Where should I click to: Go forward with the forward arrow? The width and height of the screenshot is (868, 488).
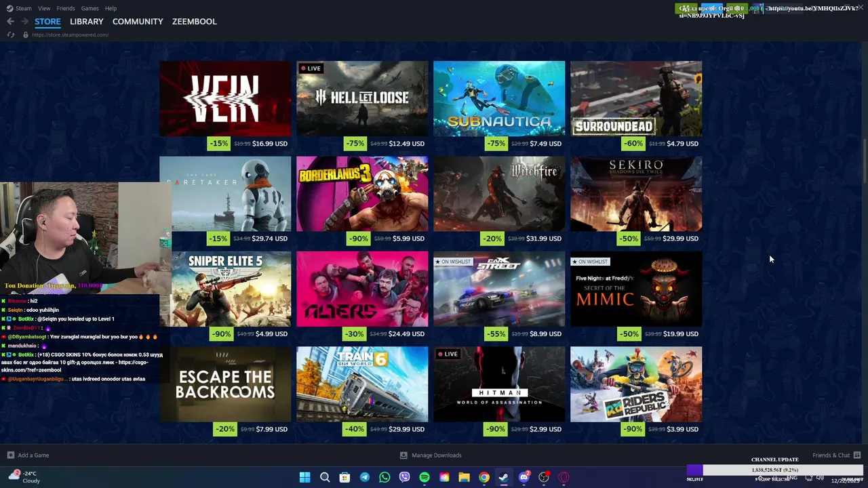click(x=24, y=22)
